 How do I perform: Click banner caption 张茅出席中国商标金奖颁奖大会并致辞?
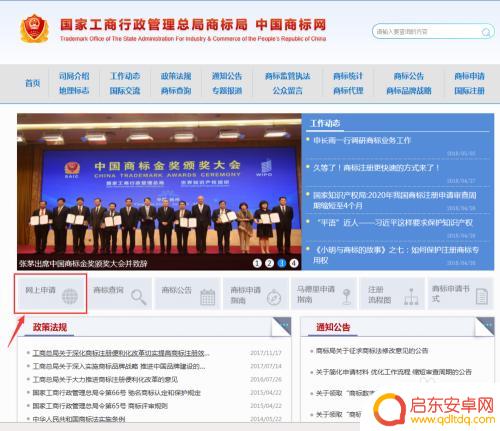83,264
